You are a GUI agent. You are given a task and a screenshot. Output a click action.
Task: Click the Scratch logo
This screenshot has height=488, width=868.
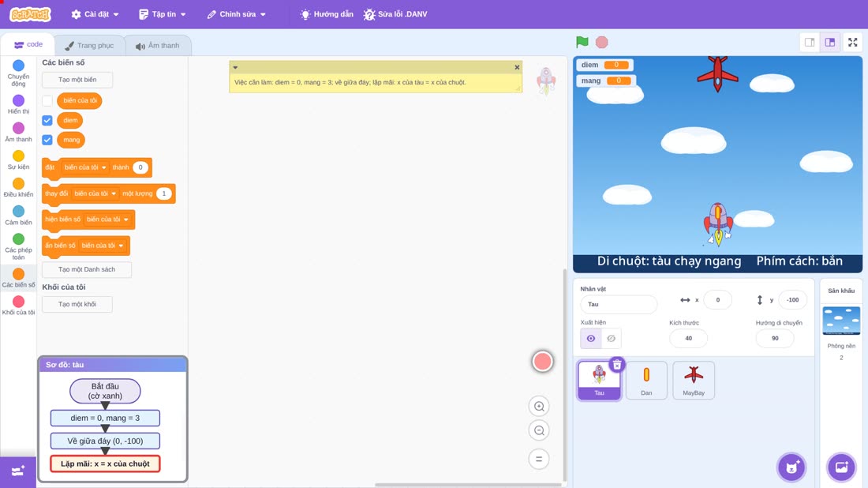point(31,14)
